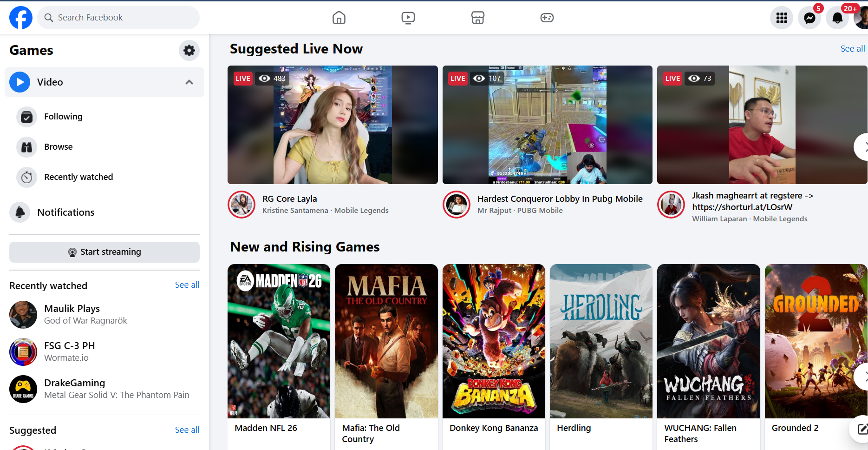Click the Browse binoculars icon
Viewport: 868px width, 450px height.
point(27,147)
